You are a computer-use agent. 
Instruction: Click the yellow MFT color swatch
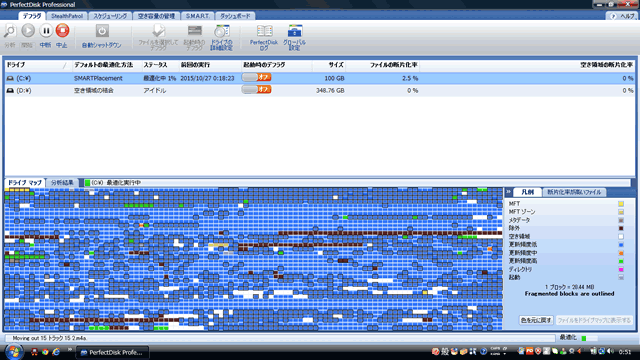coord(621,204)
